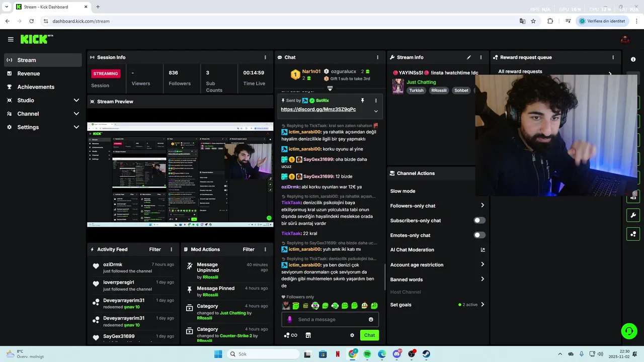
Task: Toggle Subscribers-only chat
Action: click(x=479, y=220)
